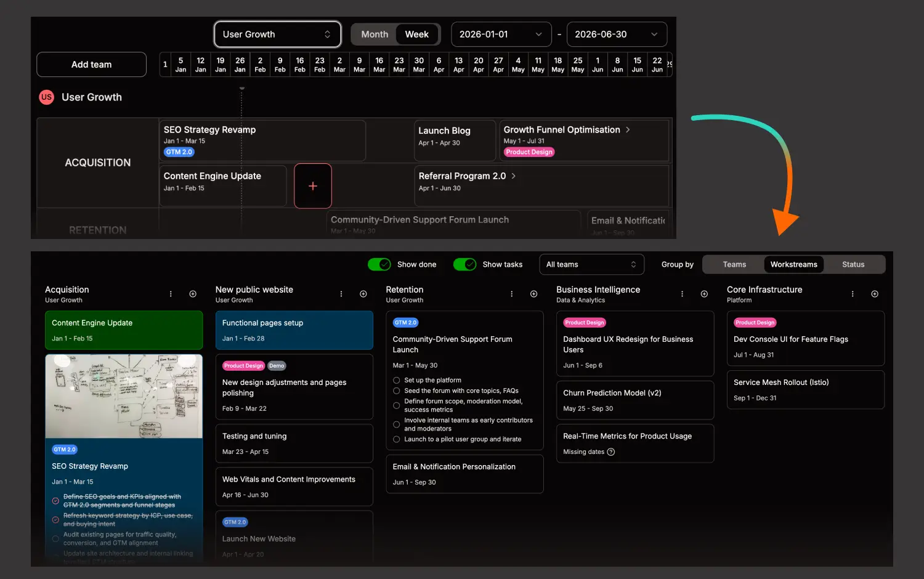Click the Add team button

pos(91,64)
